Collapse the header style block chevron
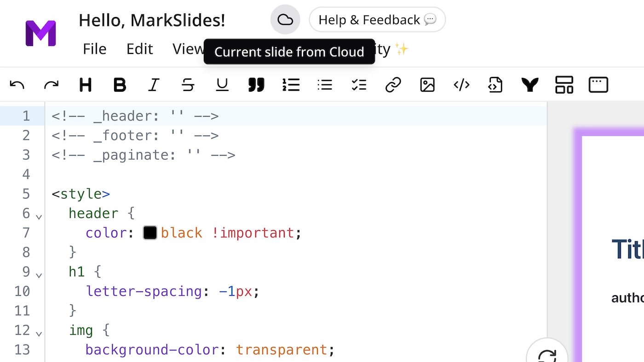644x362 pixels. click(x=39, y=216)
